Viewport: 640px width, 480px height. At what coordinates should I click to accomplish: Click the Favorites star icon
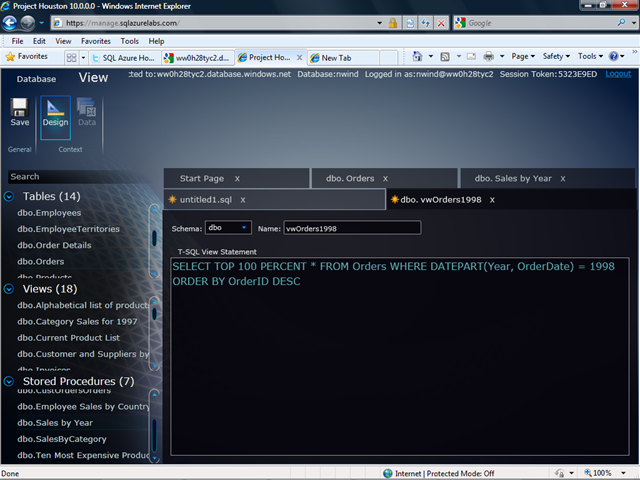tap(10, 57)
